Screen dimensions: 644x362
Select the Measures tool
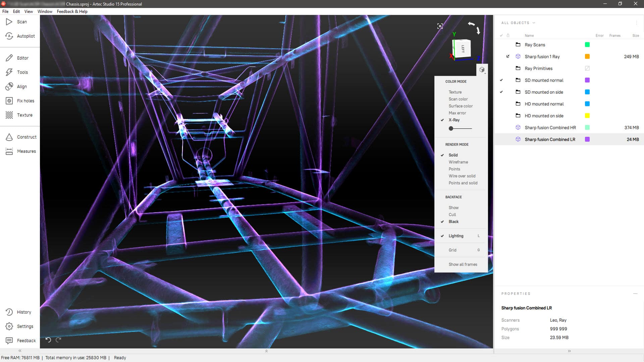(26, 151)
